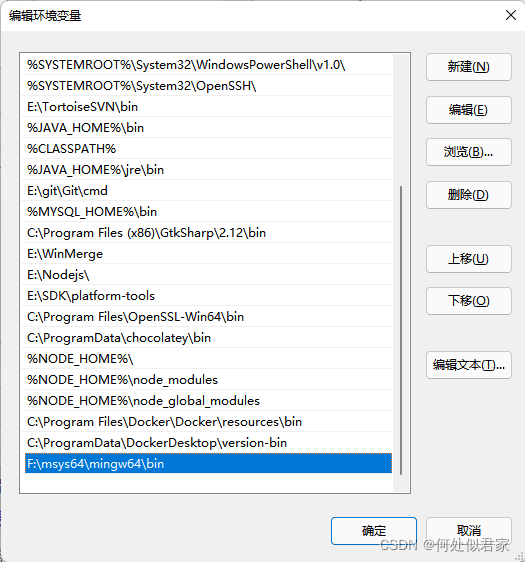Select the E:\WinMerge entry

207,254
